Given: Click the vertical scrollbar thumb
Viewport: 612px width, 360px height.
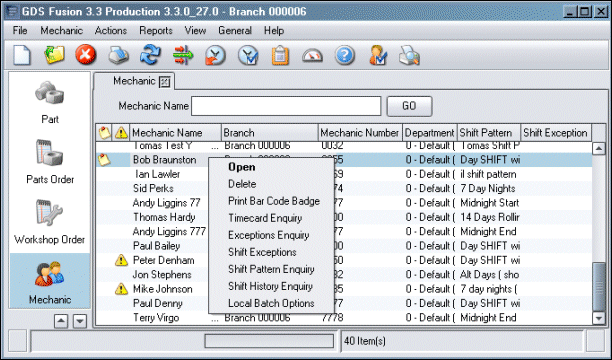Looking at the screenshot, I should click(x=599, y=287).
